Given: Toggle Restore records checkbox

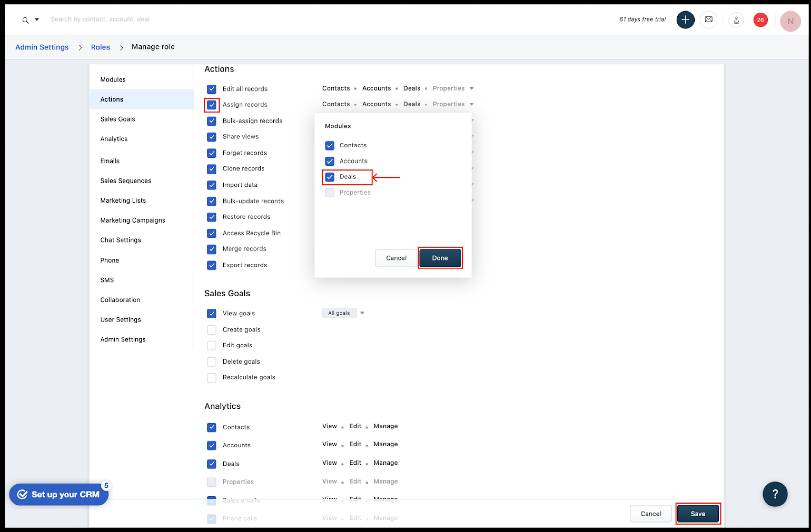Looking at the screenshot, I should (x=211, y=217).
